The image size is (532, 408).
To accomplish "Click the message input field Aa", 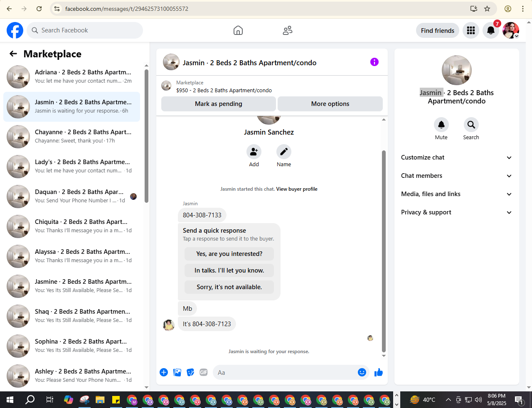I will click(286, 372).
